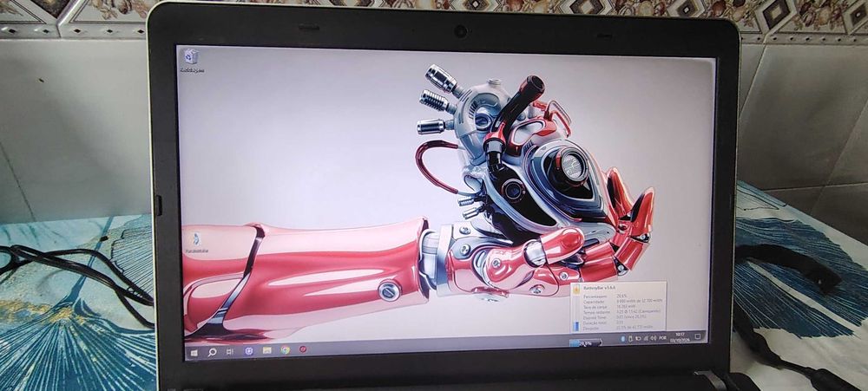Open the Action Center notifications icon
This screenshot has width=868, height=391.
pos(698,336)
